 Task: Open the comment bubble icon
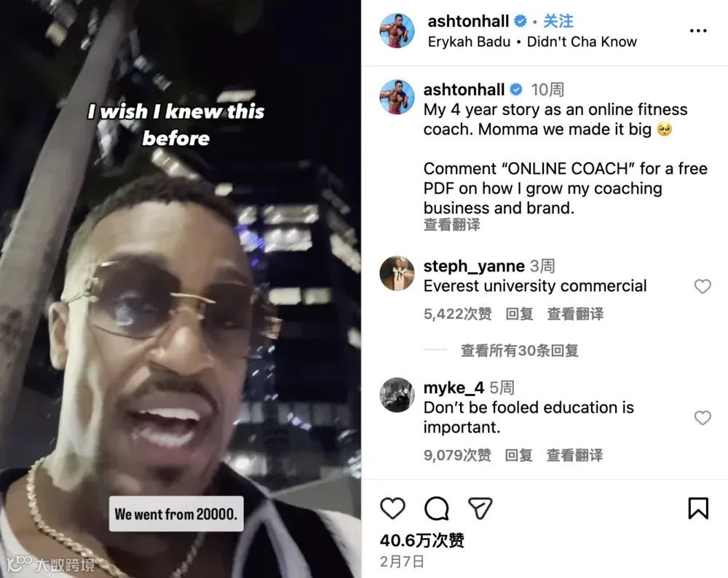(436, 508)
